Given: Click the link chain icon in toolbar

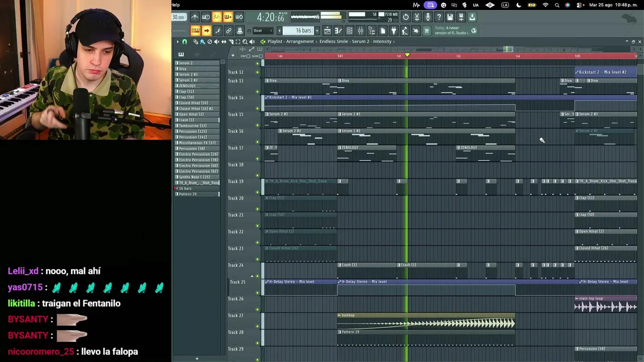Looking at the screenshot, I should [228, 31].
